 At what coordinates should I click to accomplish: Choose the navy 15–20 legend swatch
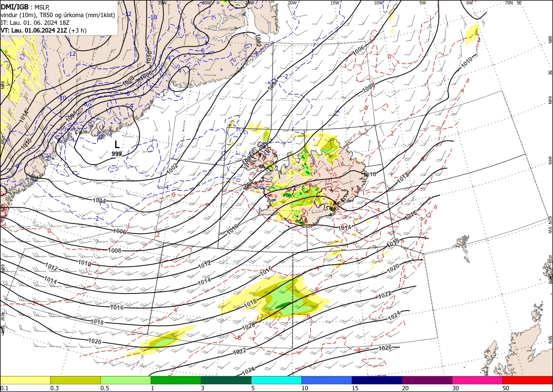click(x=377, y=380)
